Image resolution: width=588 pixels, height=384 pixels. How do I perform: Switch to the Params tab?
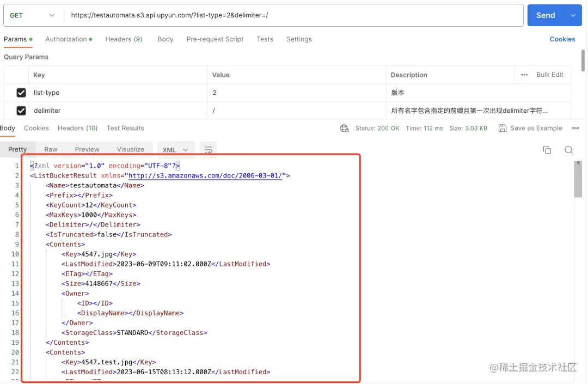pyautogui.click(x=18, y=39)
